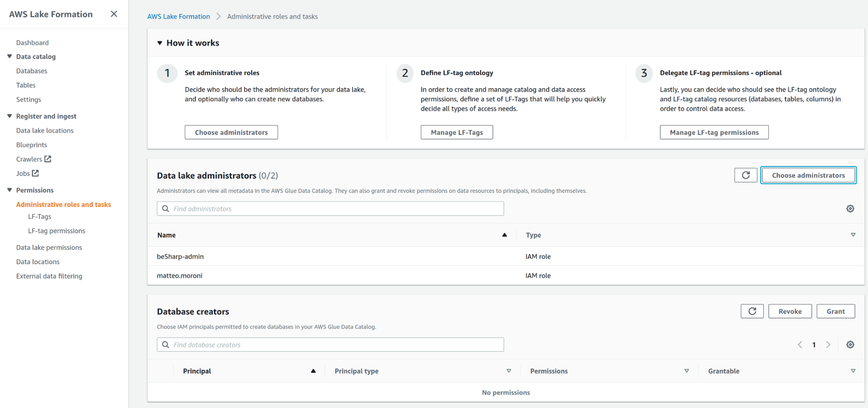Sort database creators by Principal arrow

(313, 371)
